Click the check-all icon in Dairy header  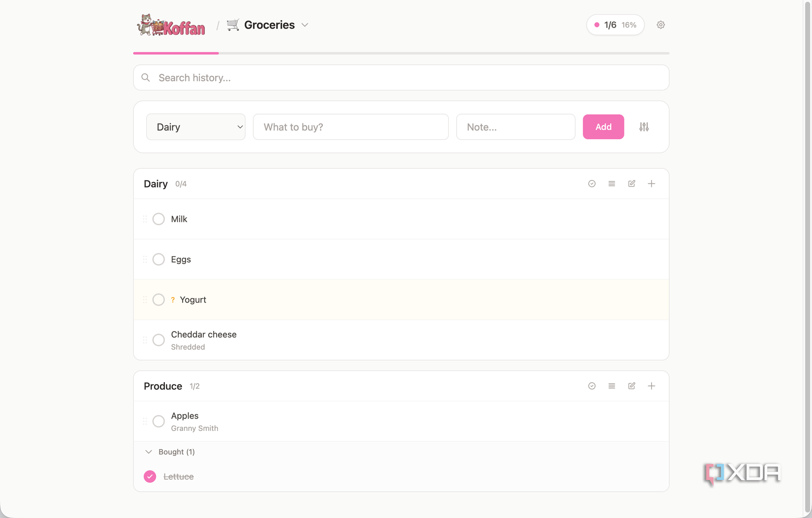click(592, 183)
